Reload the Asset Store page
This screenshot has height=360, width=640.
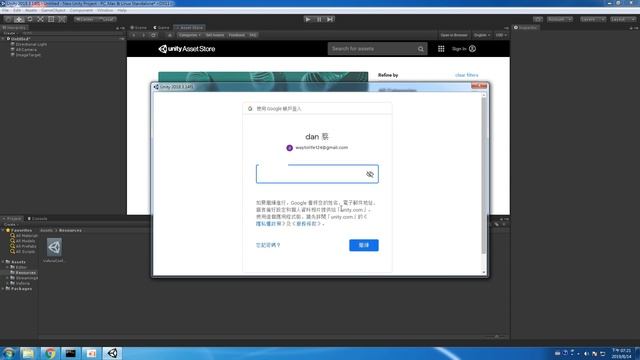[x=153, y=35]
